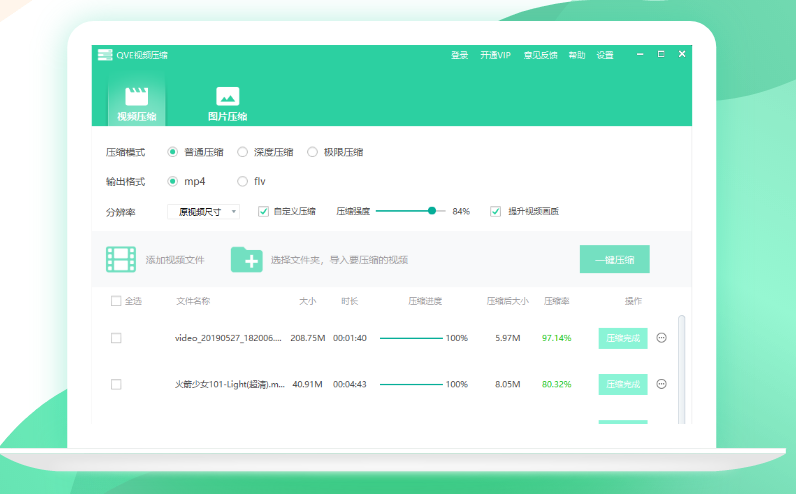The width and height of the screenshot is (796, 494).
Task: Toggle the 全选 checkbox
Action: (x=116, y=301)
